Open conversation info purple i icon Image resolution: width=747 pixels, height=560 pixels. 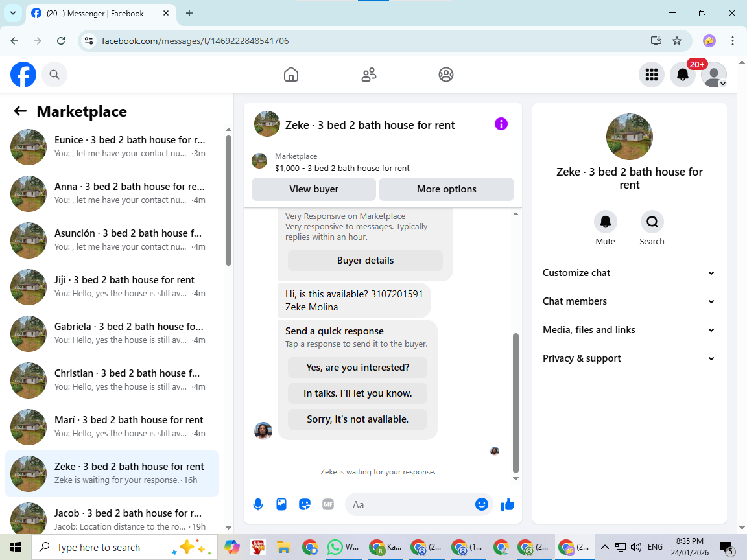tap(501, 124)
